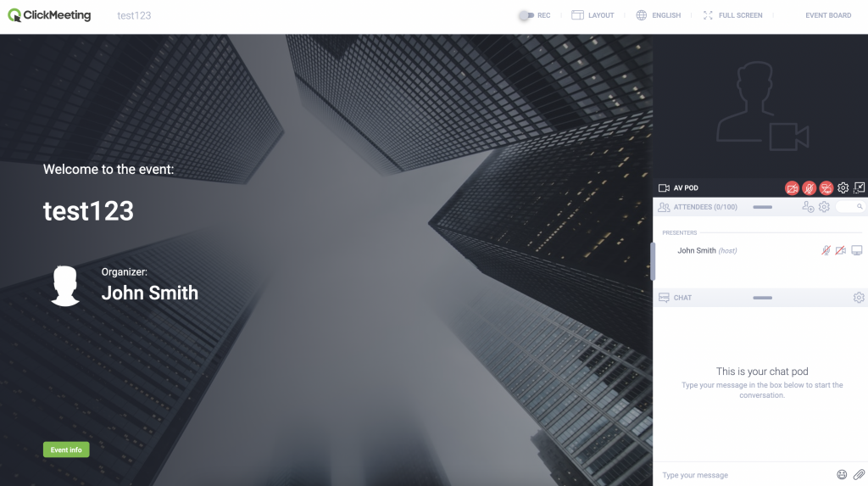Pop out the AV pod window

coord(859,187)
